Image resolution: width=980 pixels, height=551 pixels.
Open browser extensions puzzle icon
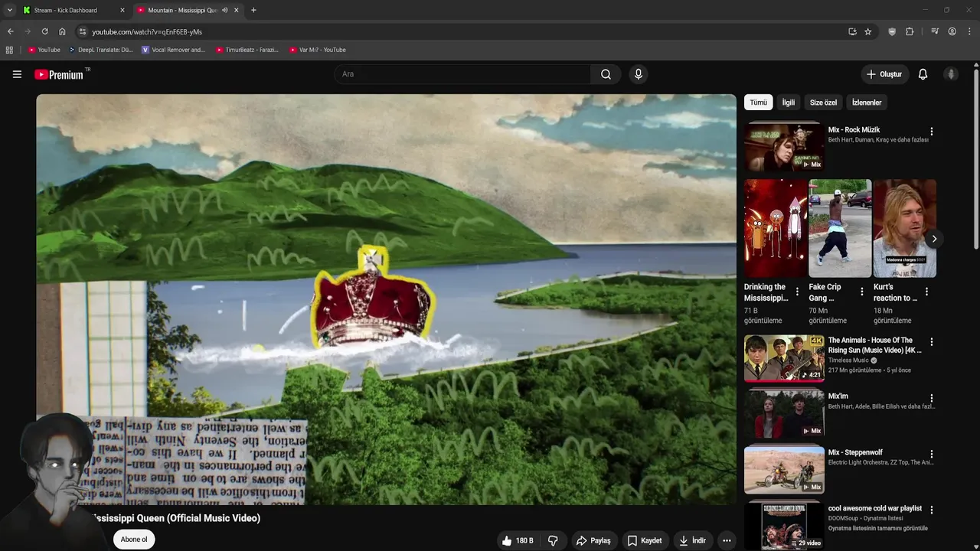910,31
